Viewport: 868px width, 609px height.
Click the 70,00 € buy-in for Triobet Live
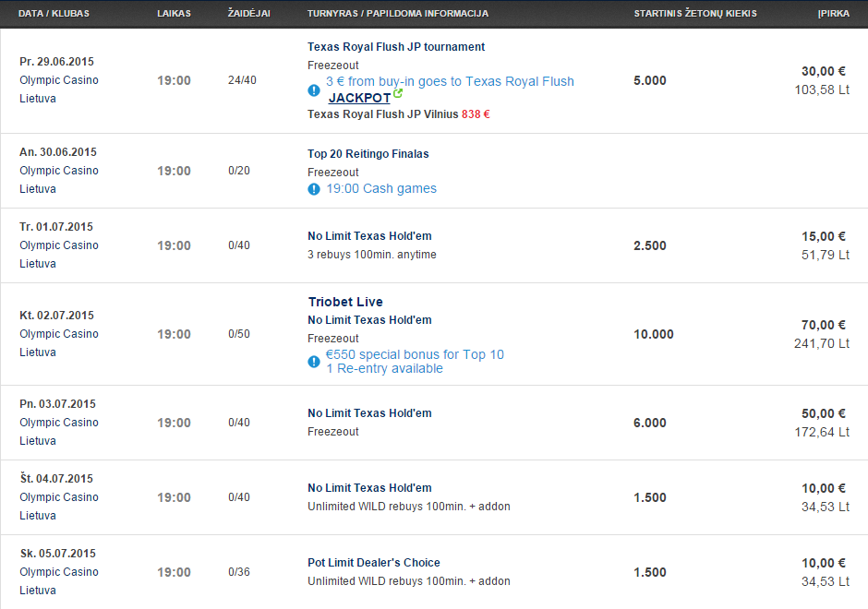(823, 325)
